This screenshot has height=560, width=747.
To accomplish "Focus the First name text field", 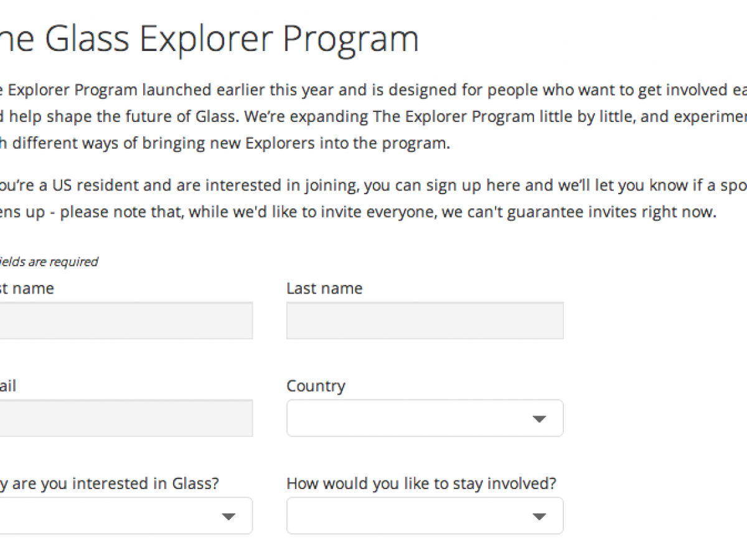I will 125,320.
